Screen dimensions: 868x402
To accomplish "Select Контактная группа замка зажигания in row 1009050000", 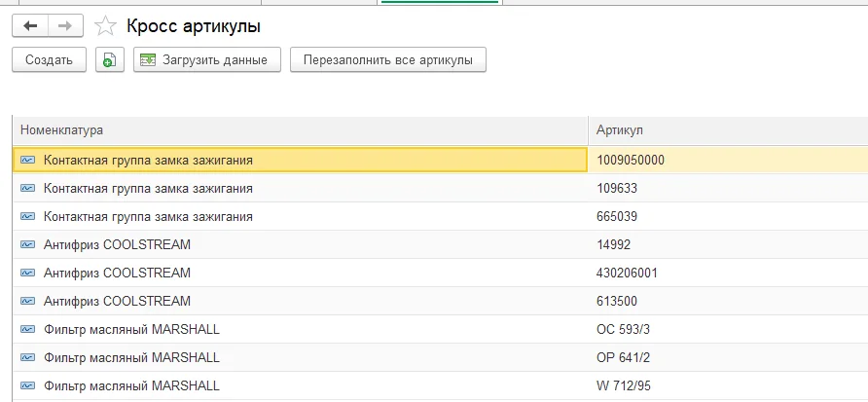I will (148, 161).
